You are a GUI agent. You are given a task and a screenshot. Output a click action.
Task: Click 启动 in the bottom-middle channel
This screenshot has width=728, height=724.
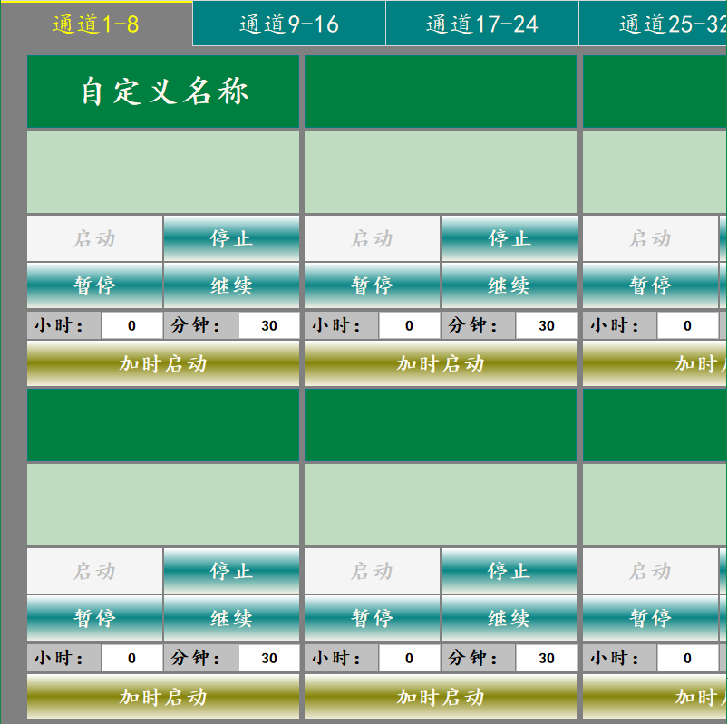pos(372,571)
